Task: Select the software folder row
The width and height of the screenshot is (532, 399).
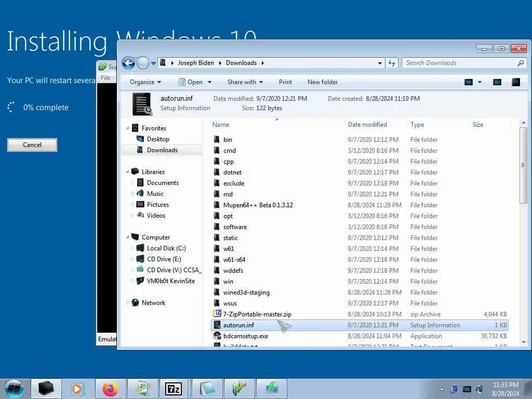Action: click(x=360, y=227)
